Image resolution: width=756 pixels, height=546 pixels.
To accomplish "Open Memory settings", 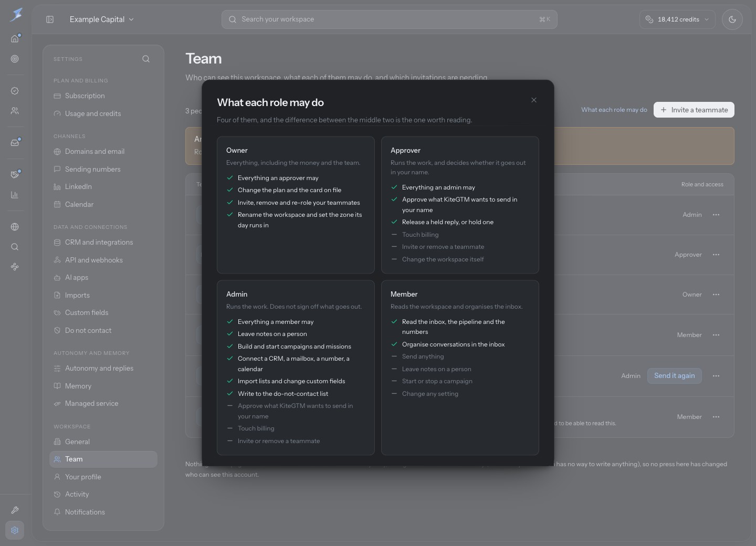I will coord(103,386).
